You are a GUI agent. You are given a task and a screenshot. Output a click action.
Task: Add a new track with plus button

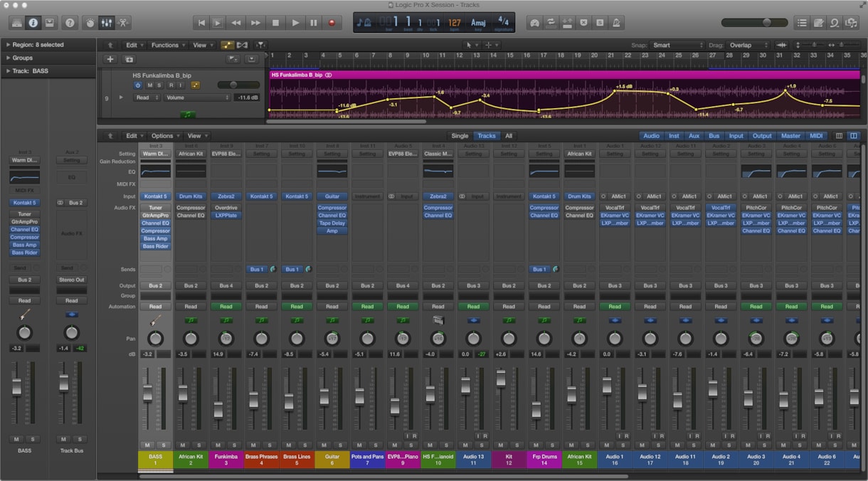coord(110,59)
